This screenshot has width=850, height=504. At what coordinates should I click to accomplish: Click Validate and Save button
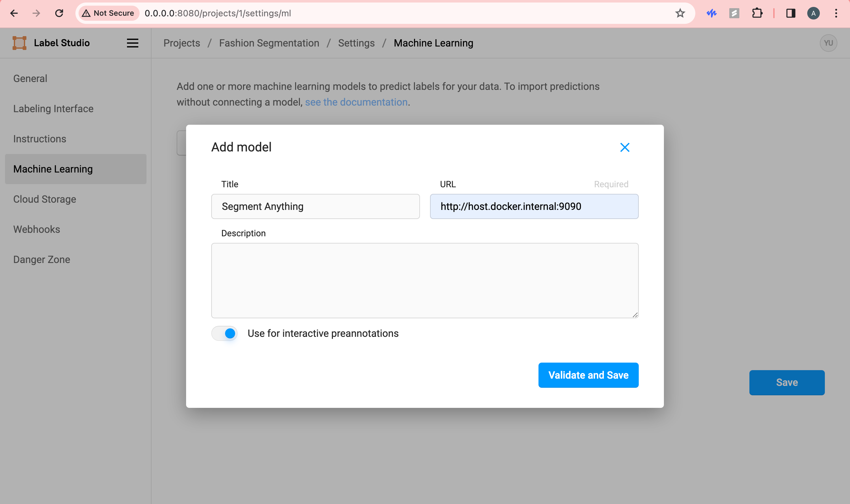588,375
